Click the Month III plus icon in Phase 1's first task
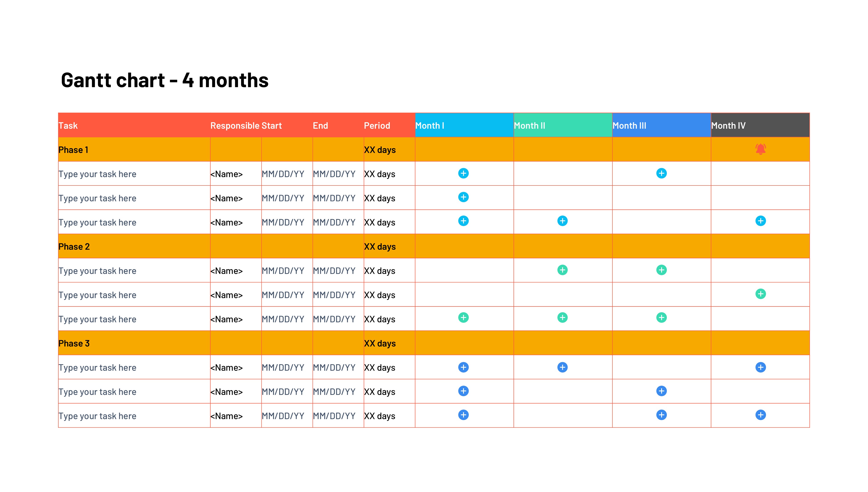Image resolution: width=868 pixels, height=492 pixels. click(x=661, y=173)
